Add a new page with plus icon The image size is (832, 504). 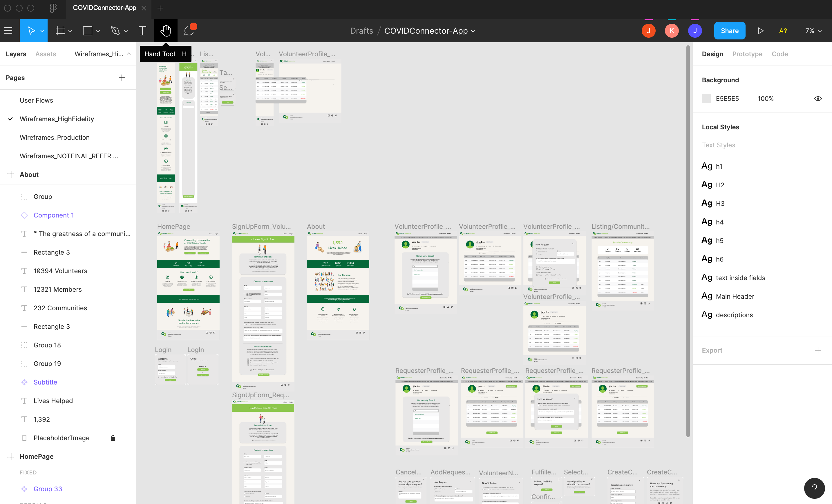pyautogui.click(x=122, y=78)
